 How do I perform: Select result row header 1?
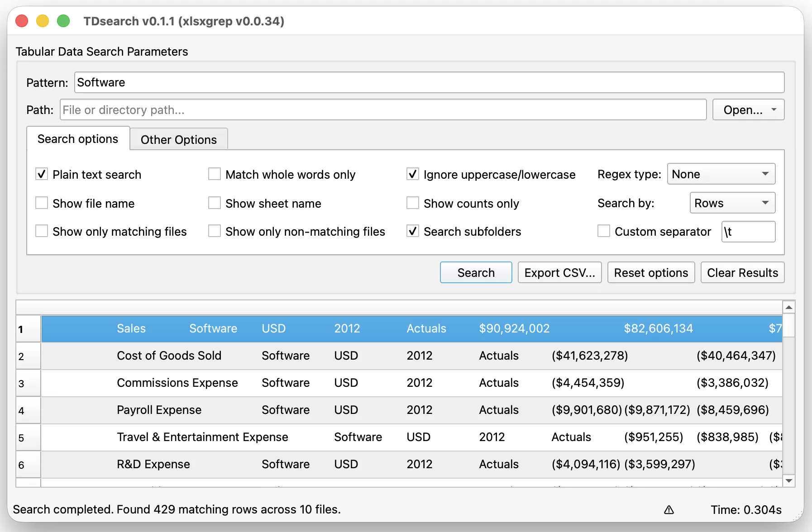(x=29, y=329)
